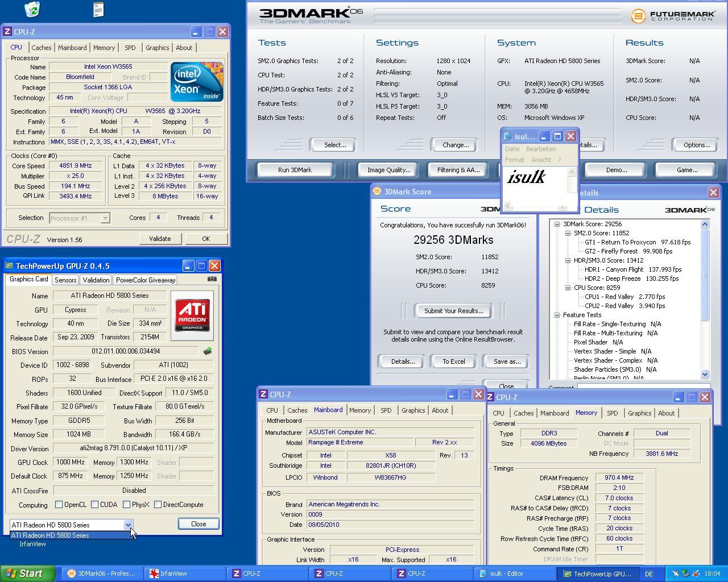Click the Start button
728x582 pixels.
(x=28, y=573)
